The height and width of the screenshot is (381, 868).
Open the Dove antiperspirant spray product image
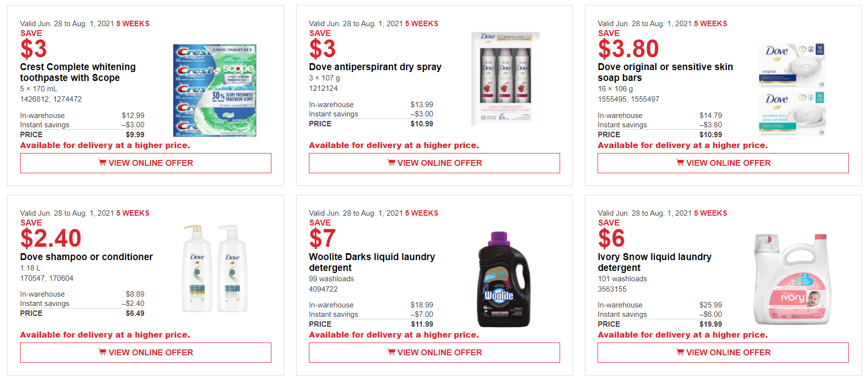point(505,78)
